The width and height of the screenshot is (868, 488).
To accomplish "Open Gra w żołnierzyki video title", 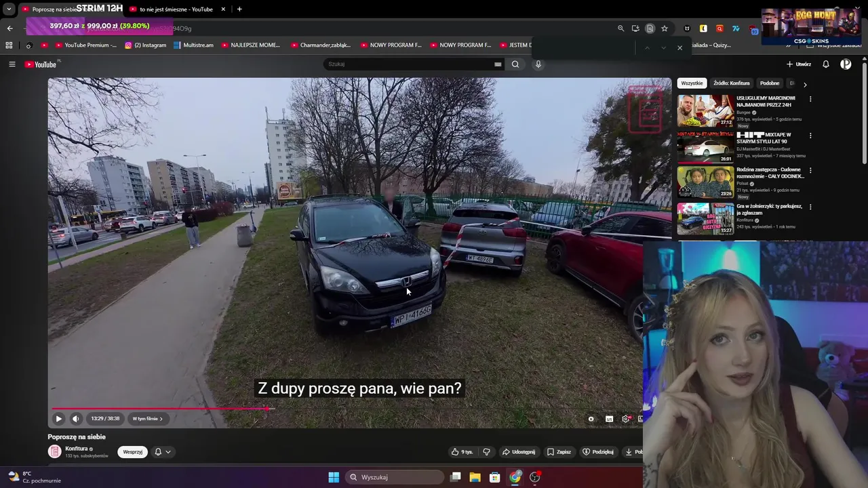I will [x=769, y=209].
